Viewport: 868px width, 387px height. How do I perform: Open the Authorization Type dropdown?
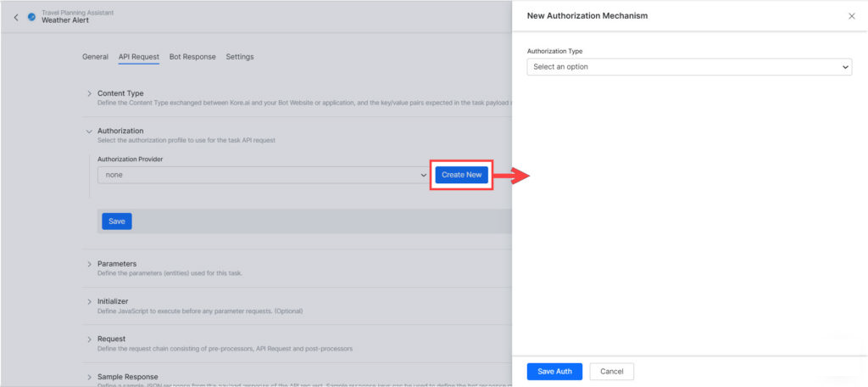[688, 67]
